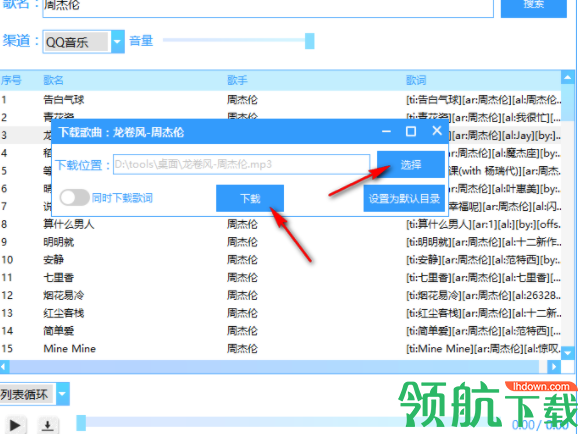Image resolution: width=578 pixels, height=434 pixels.
Task: Click the 选择 button to choose a folder
Action: pyautogui.click(x=411, y=164)
